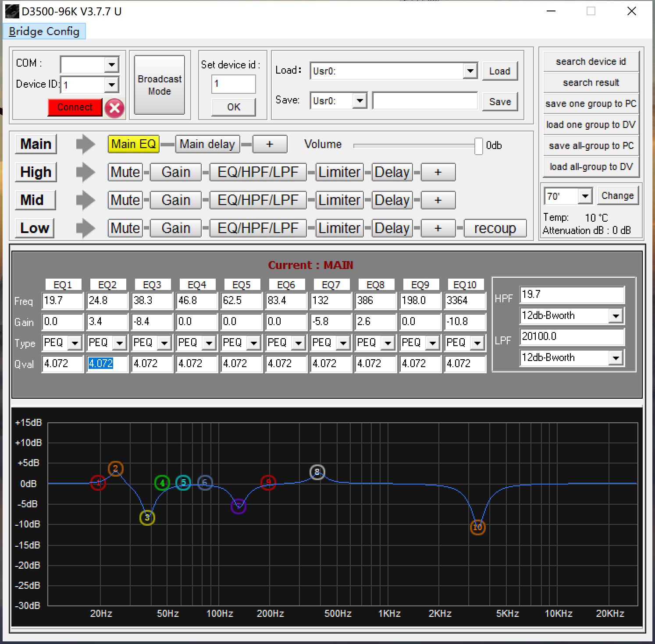Select the Main EQ stage
Image resolution: width=655 pixels, height=644 pixels.
(x=134, y=144)
